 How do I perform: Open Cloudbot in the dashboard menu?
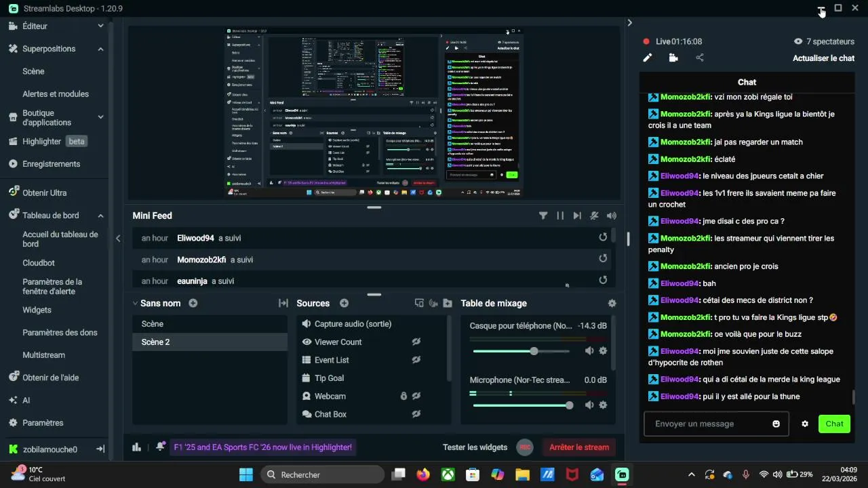[x=39, y=262]
